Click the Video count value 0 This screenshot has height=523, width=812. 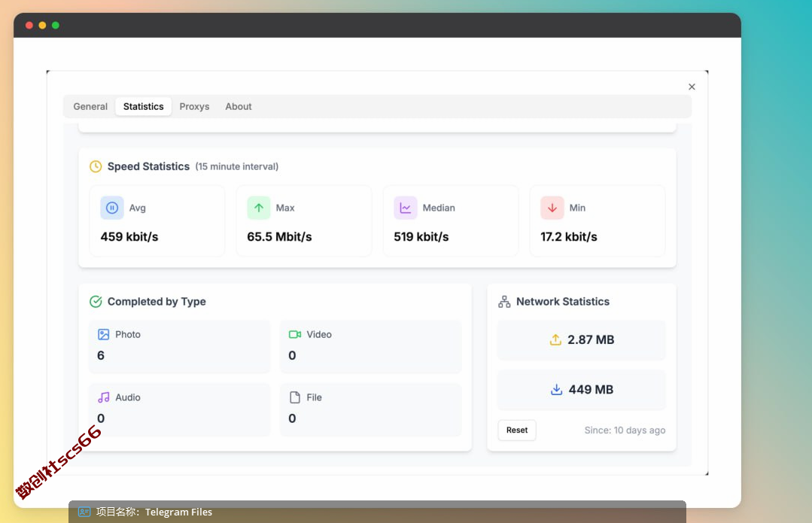[292, 355]
